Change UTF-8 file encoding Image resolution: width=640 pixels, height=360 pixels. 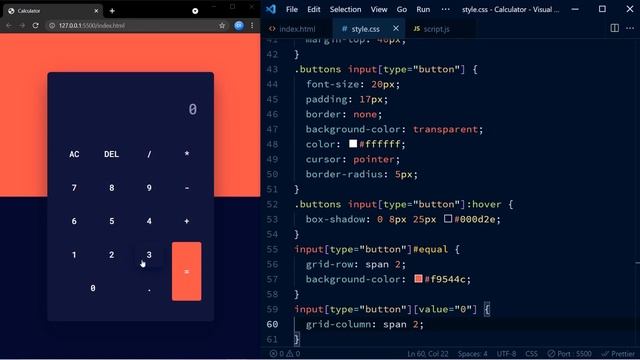coord(506,354)
